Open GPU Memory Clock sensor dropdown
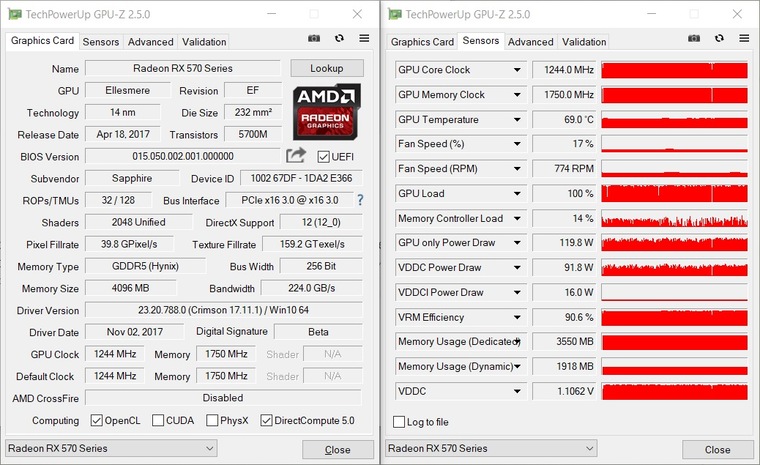The image size is (760, 465). (x=517, y=95)
